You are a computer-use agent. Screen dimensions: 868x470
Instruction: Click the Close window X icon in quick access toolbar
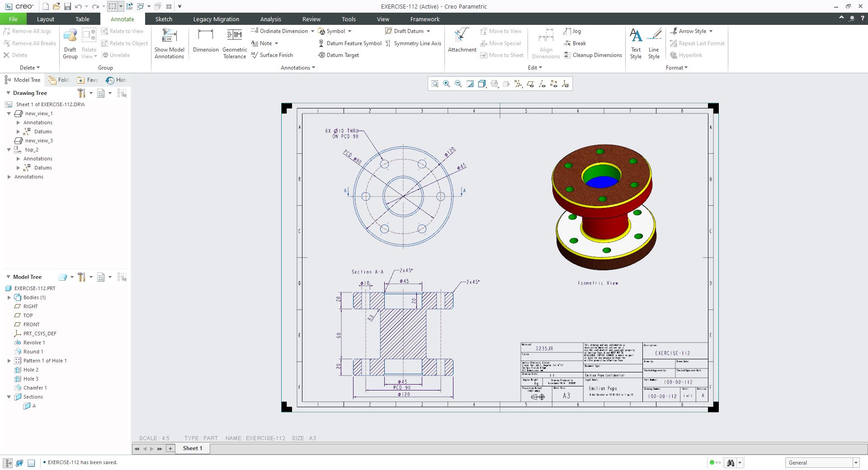pyautogui.click(x=169, y=6)
